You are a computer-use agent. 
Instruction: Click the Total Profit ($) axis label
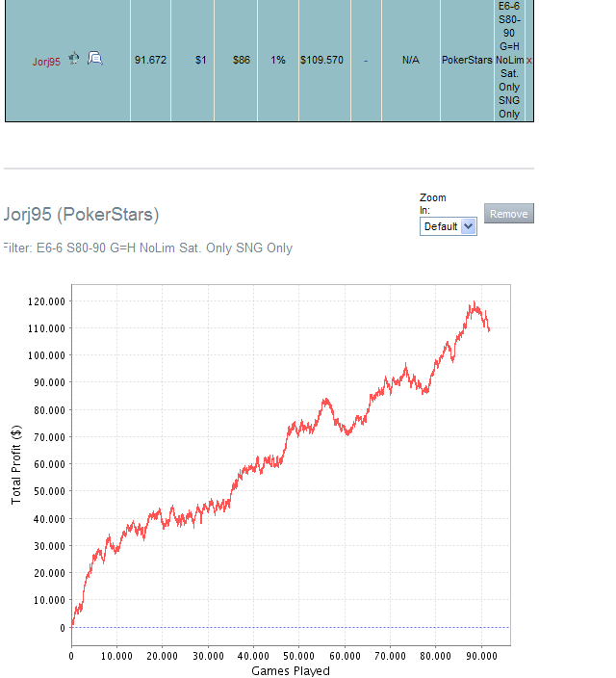tap(16, 465)
